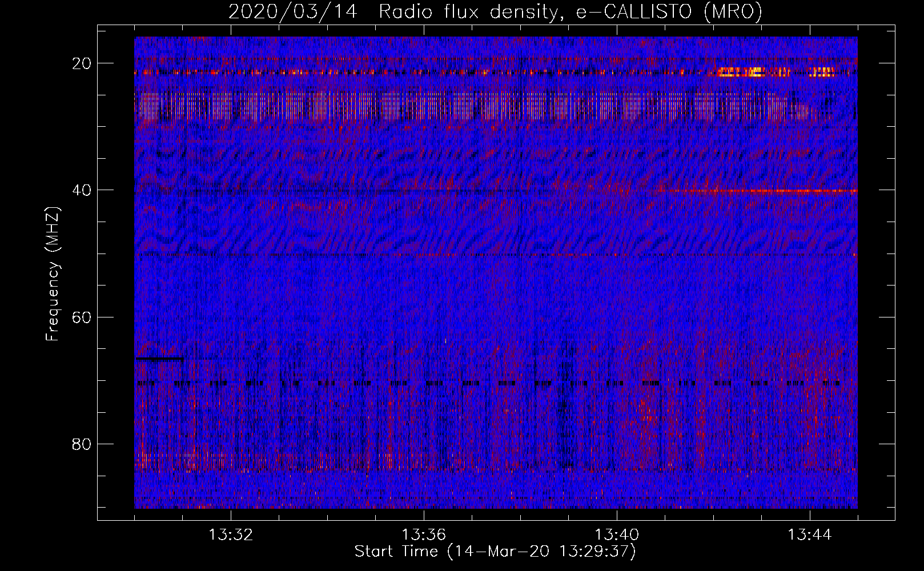The width and height of the screenshot is (924, 571).
Task: Click the plot title '2020/03/14 Radio flux density, e-CALLISTO (MRO)'
Action: tap(495, 11)
